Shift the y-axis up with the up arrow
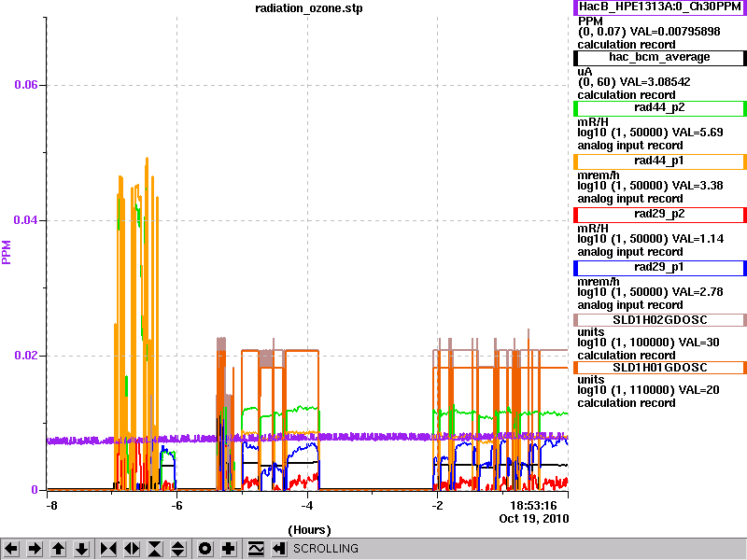The width and height of the screenshot is (747, 560). pyautogui.click(x=58, y=549)
